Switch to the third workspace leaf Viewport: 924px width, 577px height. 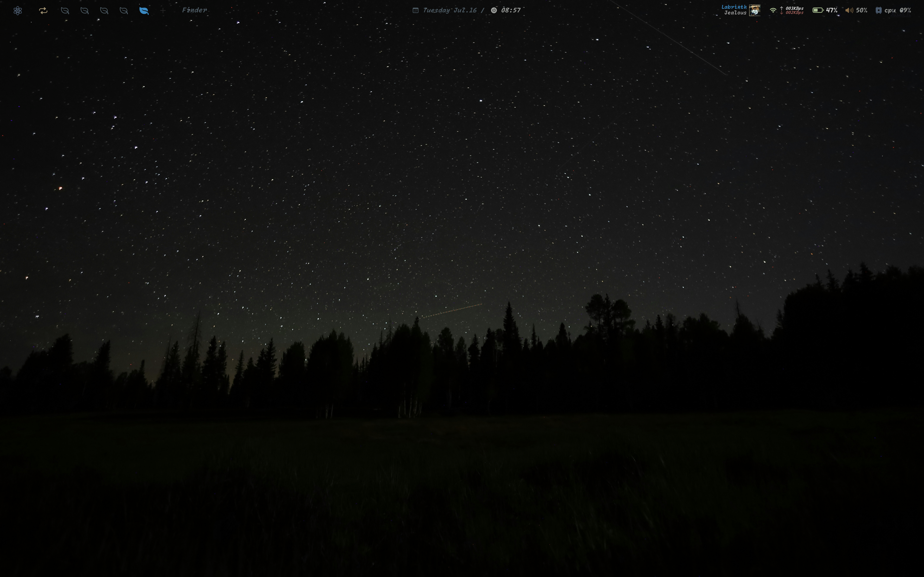(x=104, y=11)
